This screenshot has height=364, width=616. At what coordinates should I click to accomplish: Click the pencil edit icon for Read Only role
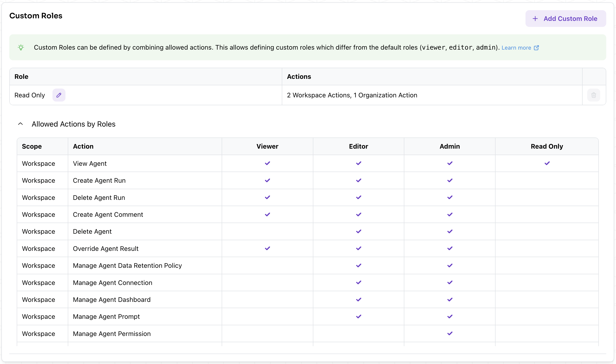(x=59, y=95)
